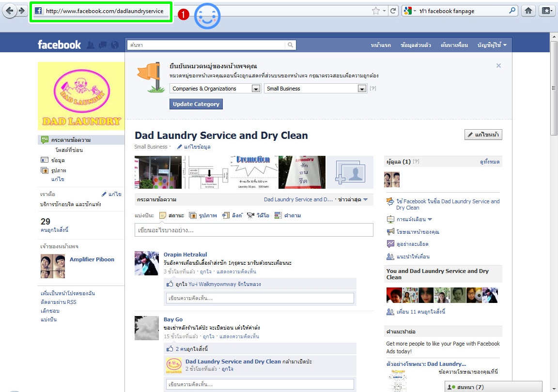Open the address bar history dropdown arrow
Image resolution: width=558 pixels, height=392 pixels.
tap(384, 11)
